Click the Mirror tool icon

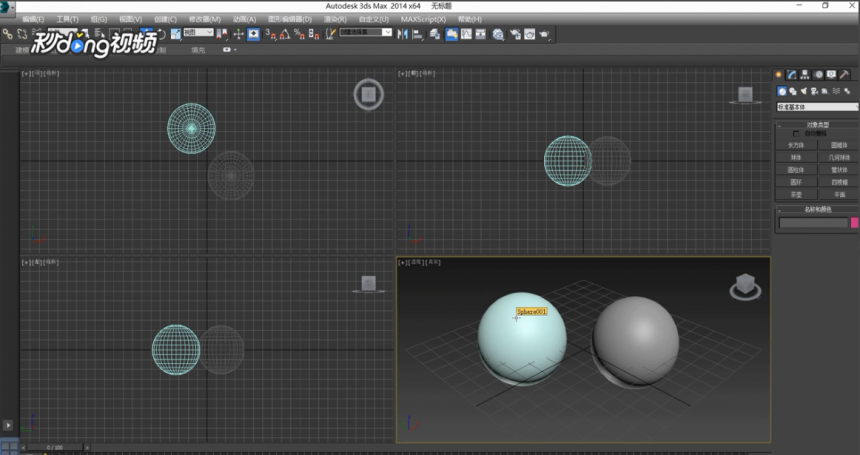[403, 34]
